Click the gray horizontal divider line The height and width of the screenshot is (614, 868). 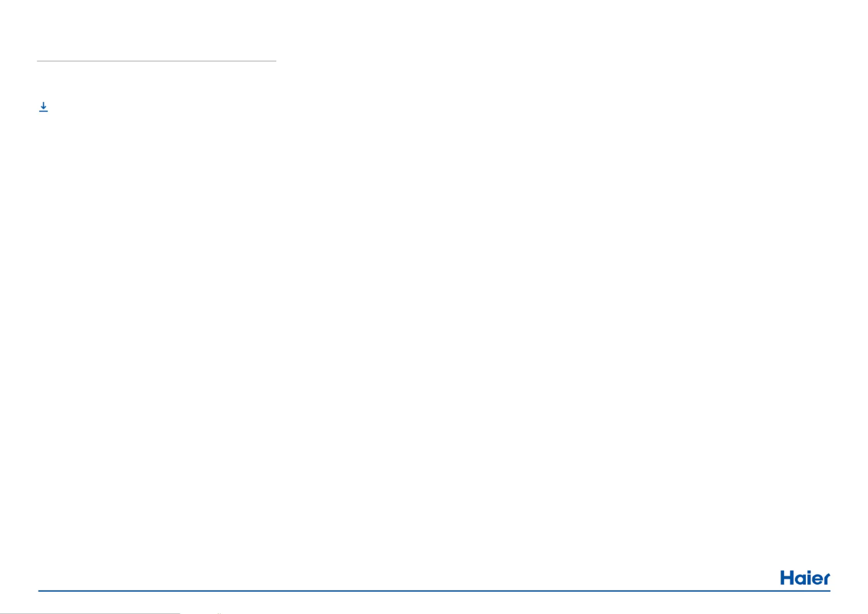click(x=157, y=61)
